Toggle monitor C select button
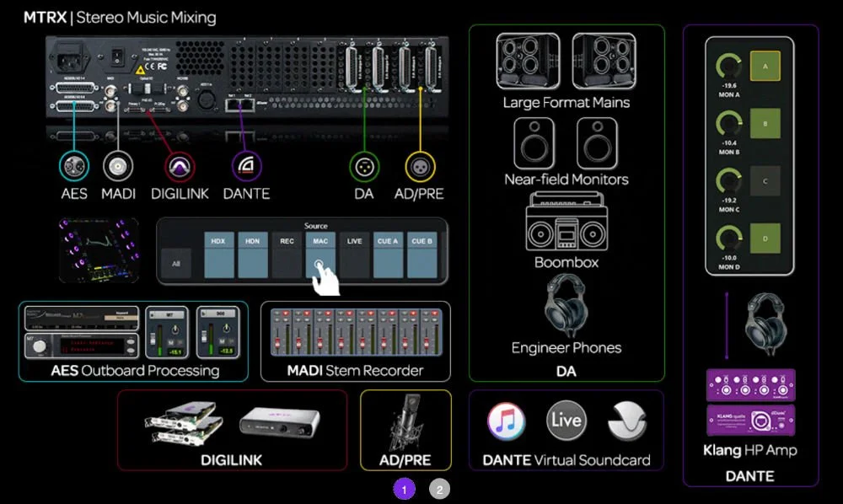843x504 pixels. click(x=765, y=181)
